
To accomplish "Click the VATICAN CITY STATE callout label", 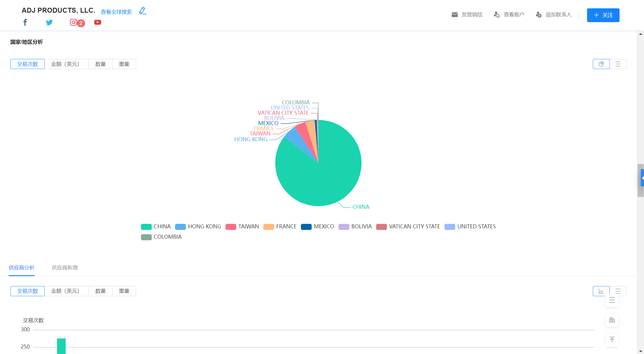I will click(x=283, y=113).
